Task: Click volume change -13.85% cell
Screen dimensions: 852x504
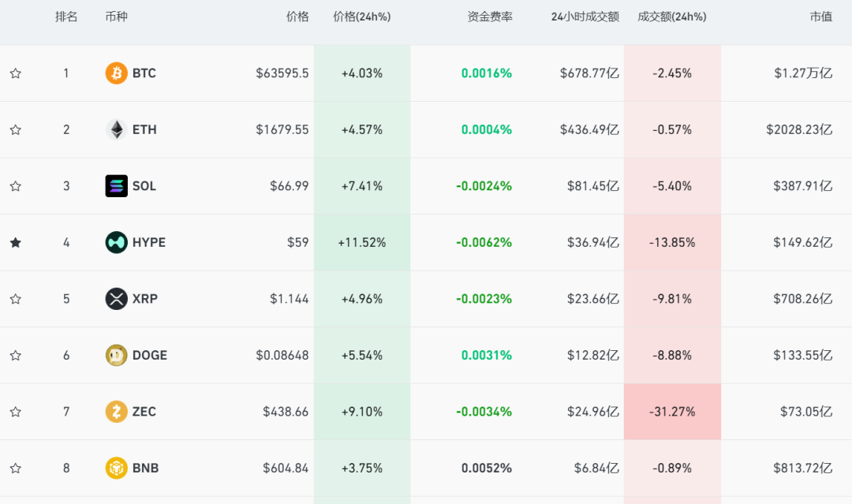Action: [x=672, y=243]
